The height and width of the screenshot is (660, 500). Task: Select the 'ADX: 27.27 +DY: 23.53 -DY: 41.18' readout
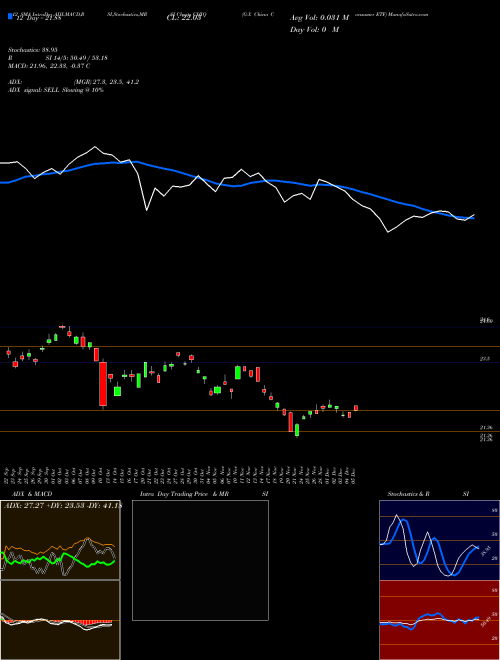(x=62, y=506)
